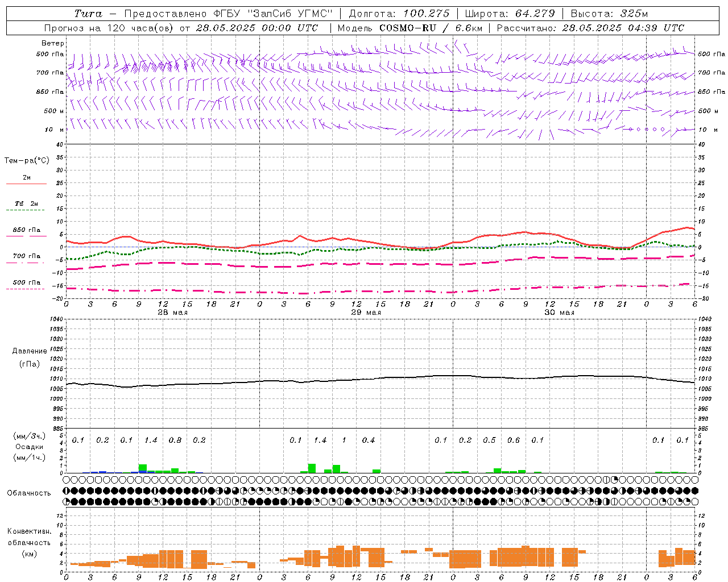The width and height of the screenshot is (728, 582).
Task: Click the green dashed legend line under 'Td 2м'
Action: coord(25,210)
